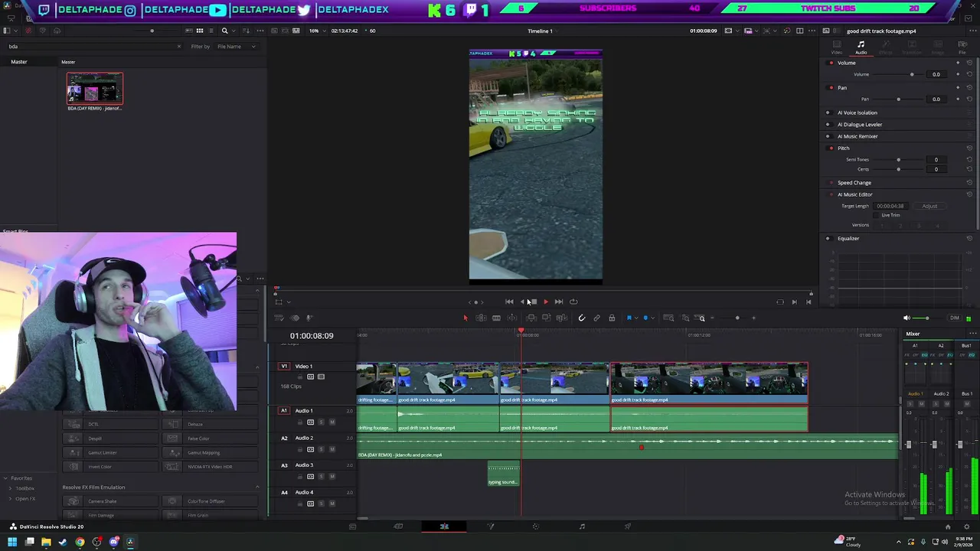The image size is (980, 551).
Task: Switch inspector to File tab
Action: point(962,47)
